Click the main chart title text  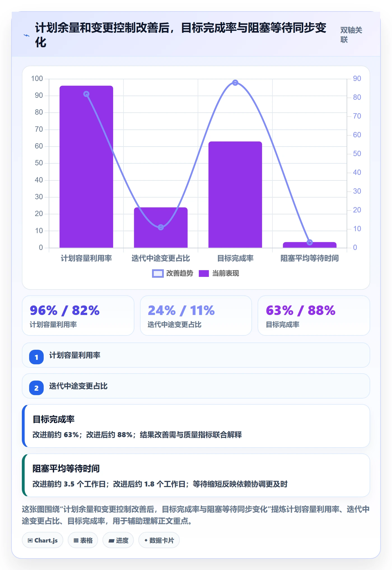click(x=181, y=35)
